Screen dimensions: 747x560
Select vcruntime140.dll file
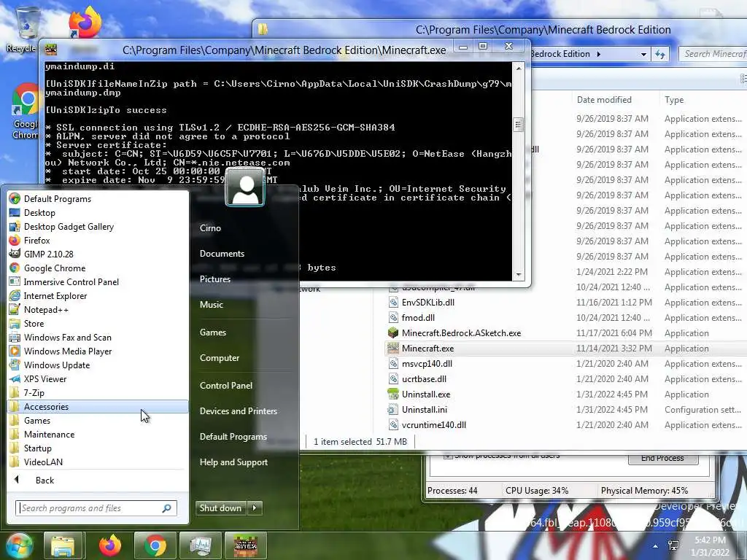pos(433,425)
